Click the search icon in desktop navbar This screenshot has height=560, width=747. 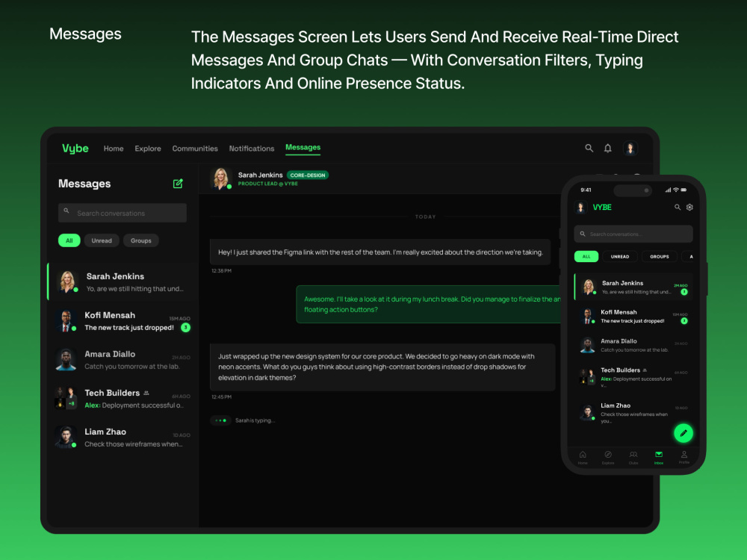589,148
